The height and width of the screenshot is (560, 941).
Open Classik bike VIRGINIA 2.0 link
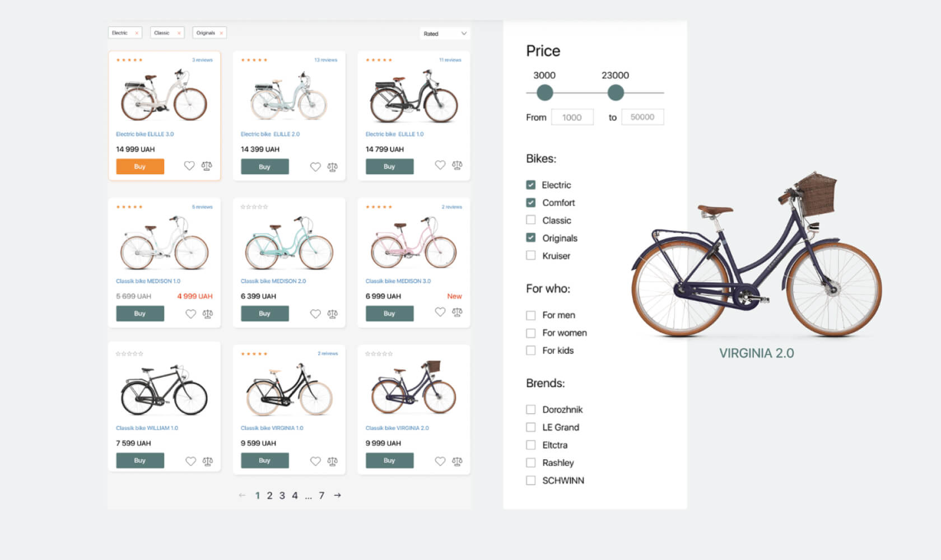(x=397, y=428)
